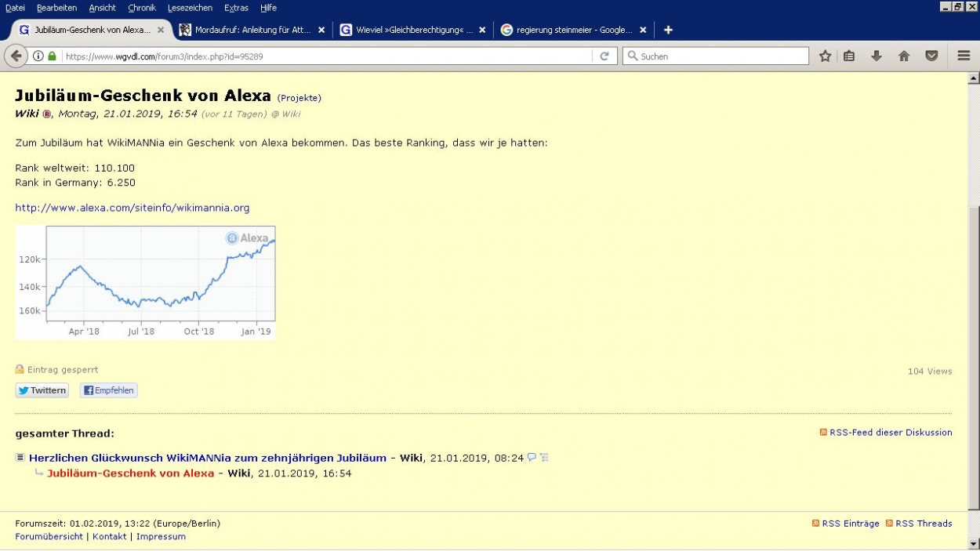The image size is (980, 551).
Task: Open the Downloads arrow icon
Action: coord(877,56)
